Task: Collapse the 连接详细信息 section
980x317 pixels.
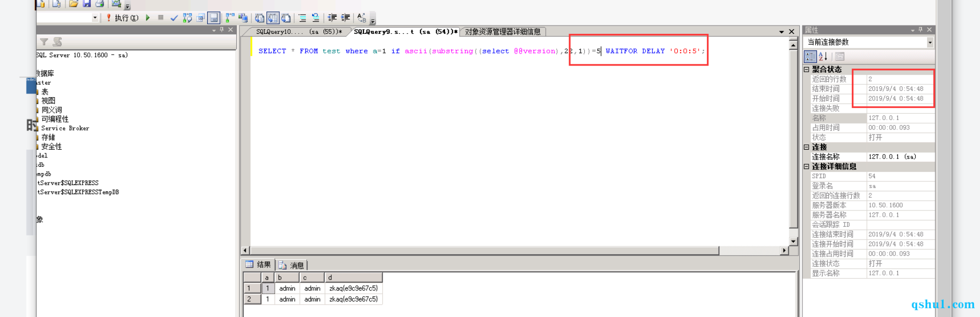Action: (x=807, y=167)
